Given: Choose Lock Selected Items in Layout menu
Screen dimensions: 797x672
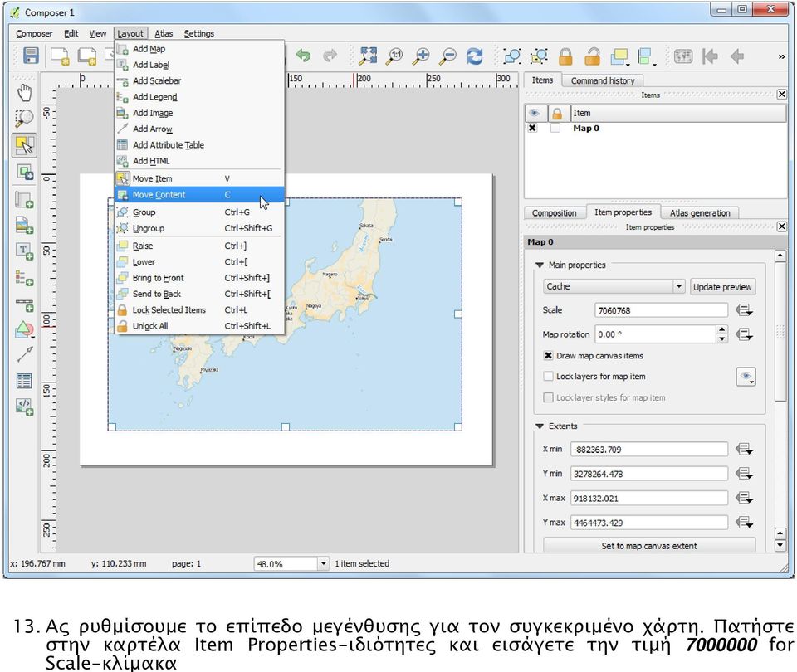Looking at the screenshot, I should [199, 309].
